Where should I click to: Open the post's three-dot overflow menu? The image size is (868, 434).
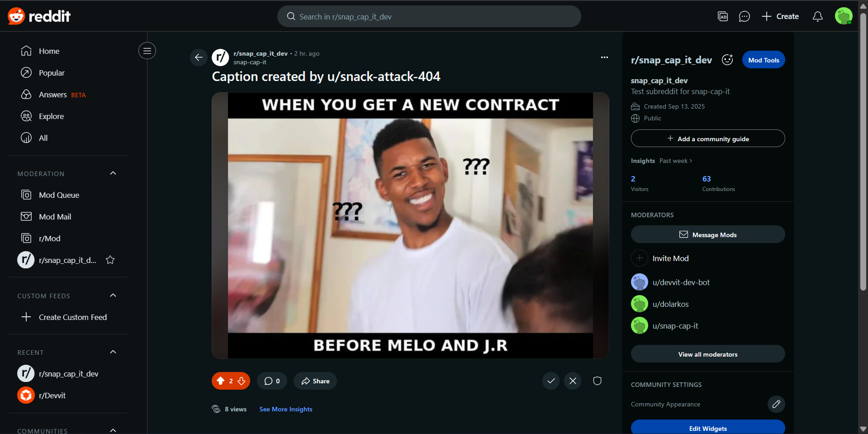(x=604, y=57)
